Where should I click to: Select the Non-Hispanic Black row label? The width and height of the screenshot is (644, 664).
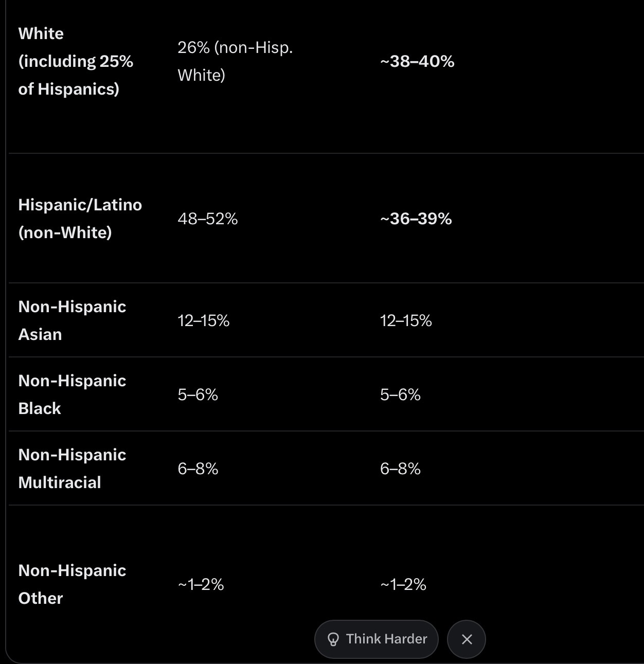click(x=72, y=394)
